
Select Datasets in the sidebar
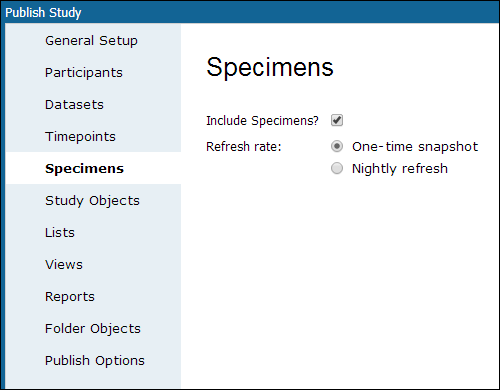[74, 105]
